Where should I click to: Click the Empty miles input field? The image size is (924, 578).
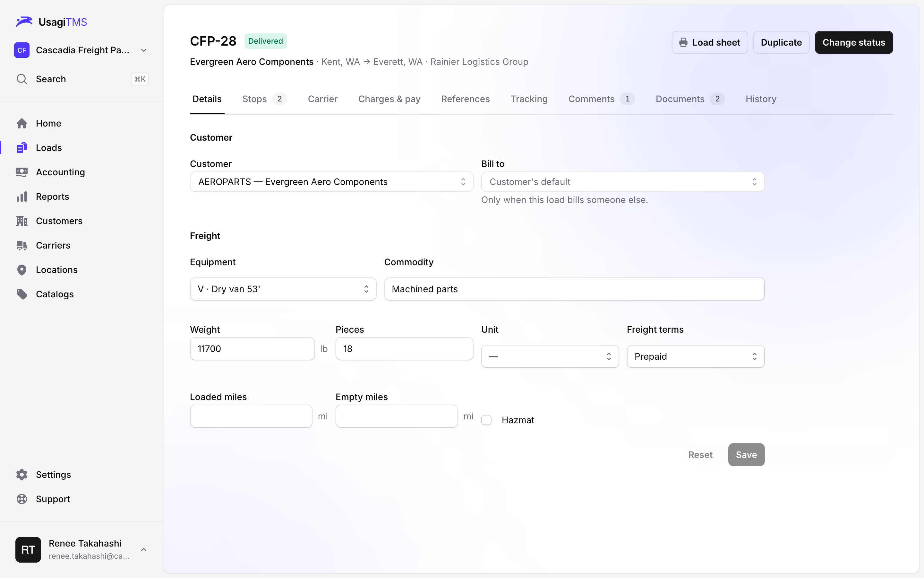(x=397, y=416)
